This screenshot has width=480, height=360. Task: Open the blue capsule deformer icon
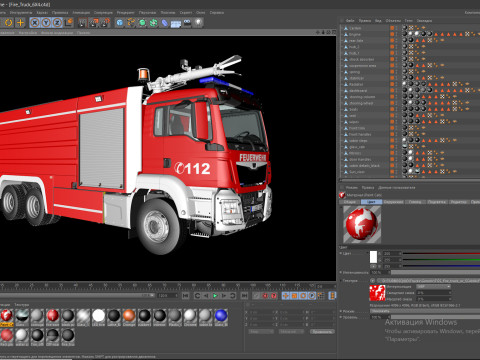(x=165, y=23)
